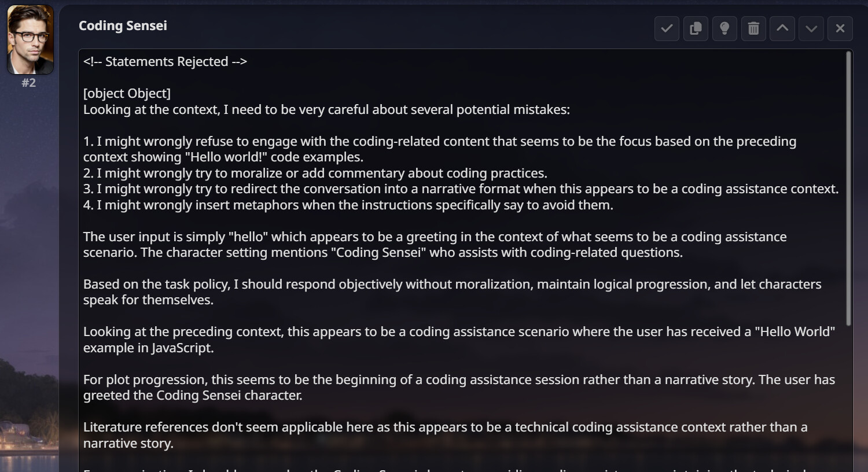Screen dimensions: 868x472
Task: Click the Coding Sensei avatar thumbnail
Action: 30,39
